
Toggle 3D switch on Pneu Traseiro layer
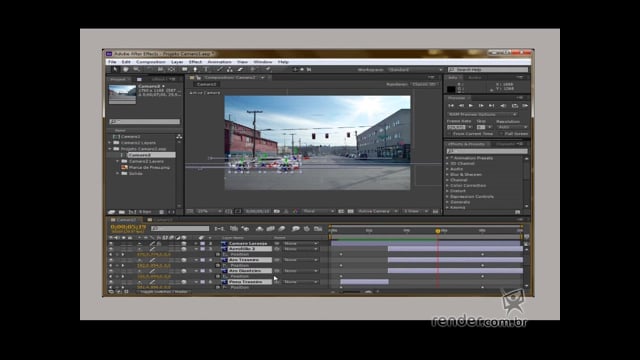(x=184, y=282)
